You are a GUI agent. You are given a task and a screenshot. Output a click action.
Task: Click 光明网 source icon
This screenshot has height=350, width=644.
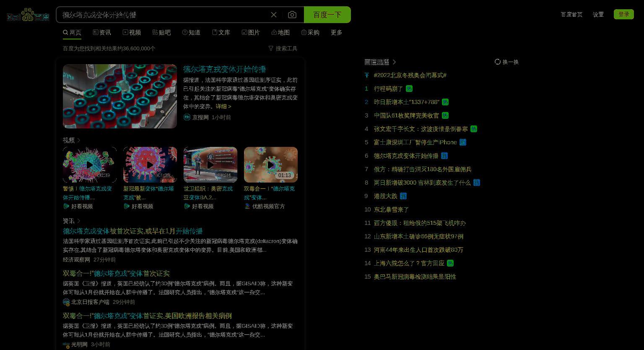[66, 345]
